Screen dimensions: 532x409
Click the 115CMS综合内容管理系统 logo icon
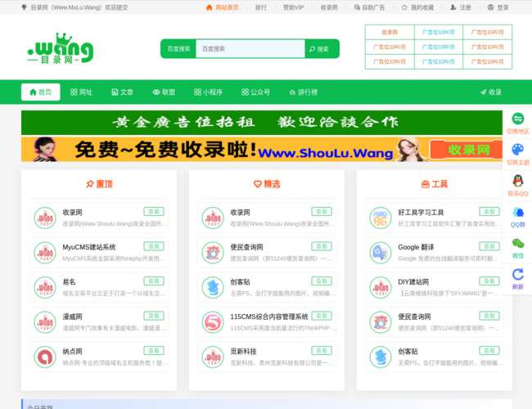[213, 321]
